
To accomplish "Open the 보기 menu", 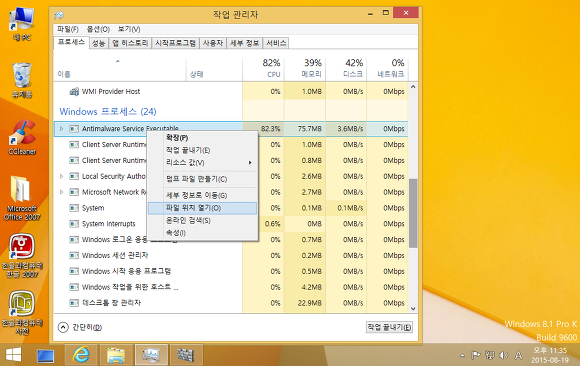I will pyautogui.click(x=129, y=29).
